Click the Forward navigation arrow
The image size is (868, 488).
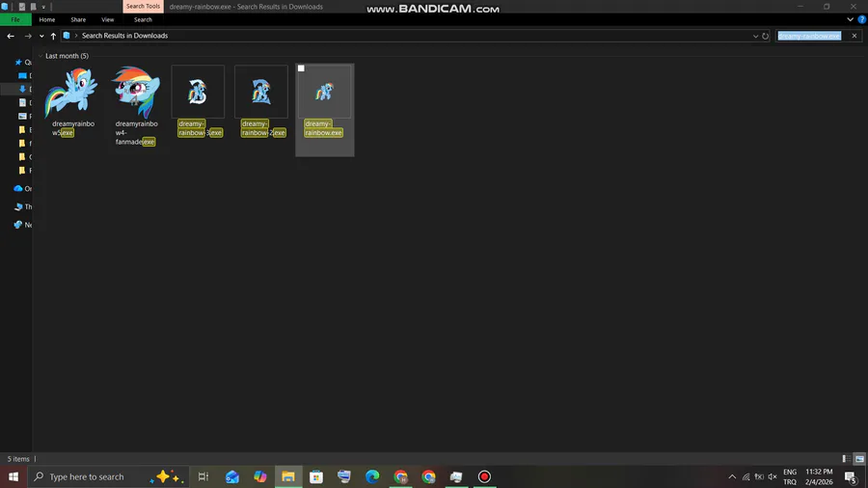click(28, 36)
